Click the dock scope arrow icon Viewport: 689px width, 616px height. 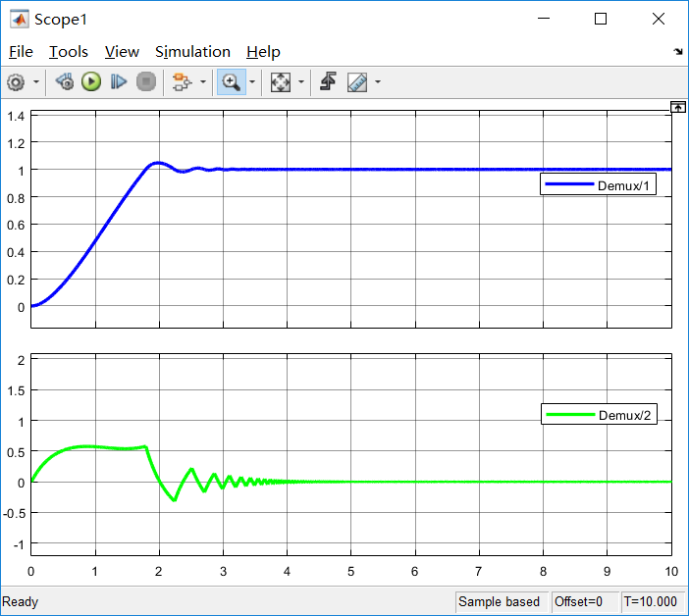pyautogui.click(x=678, y=51)
